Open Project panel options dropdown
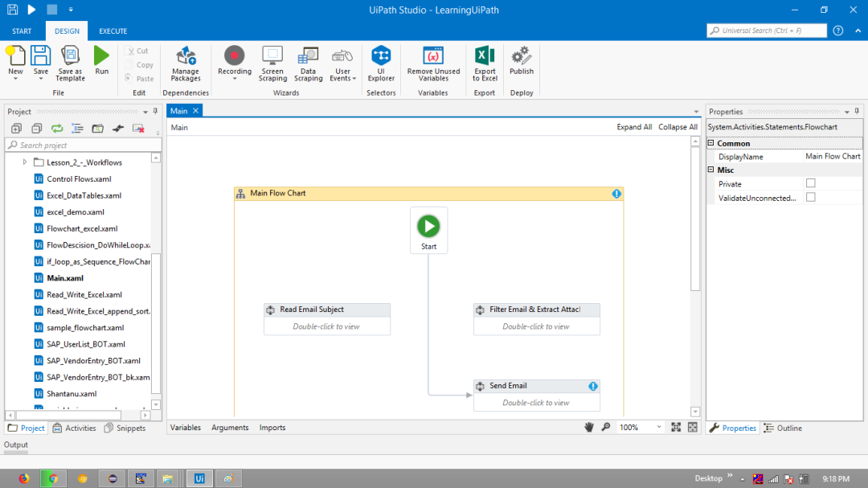Screen dimensions: 868x488 pyautogui.click(x=145, y=112)
